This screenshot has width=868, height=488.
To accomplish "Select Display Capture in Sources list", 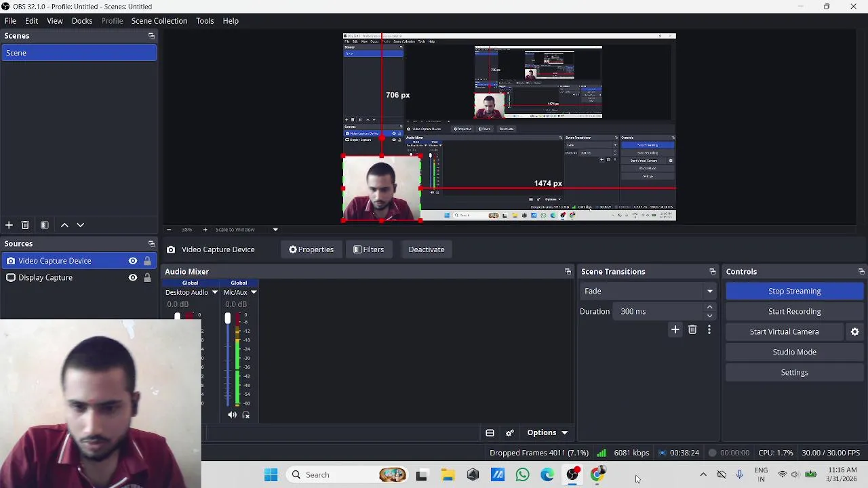I will coord(79,278).
